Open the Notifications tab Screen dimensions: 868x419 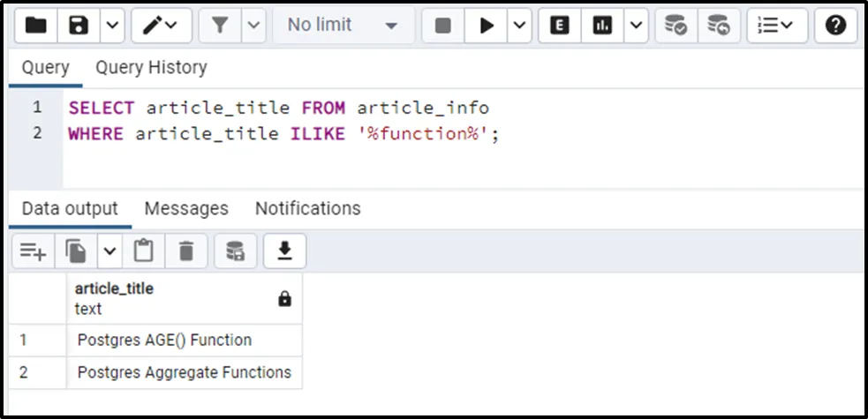pos(307,208)
